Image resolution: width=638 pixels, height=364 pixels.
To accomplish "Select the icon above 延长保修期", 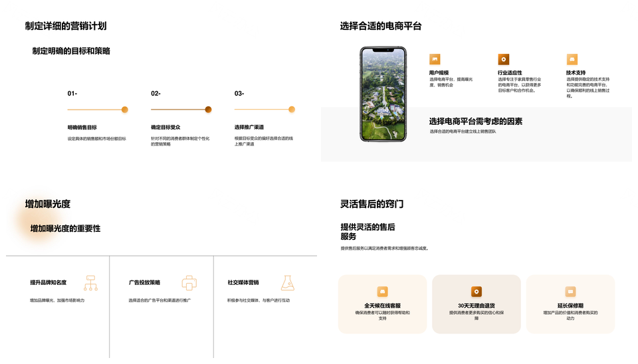I will click(x=570, y=292).
